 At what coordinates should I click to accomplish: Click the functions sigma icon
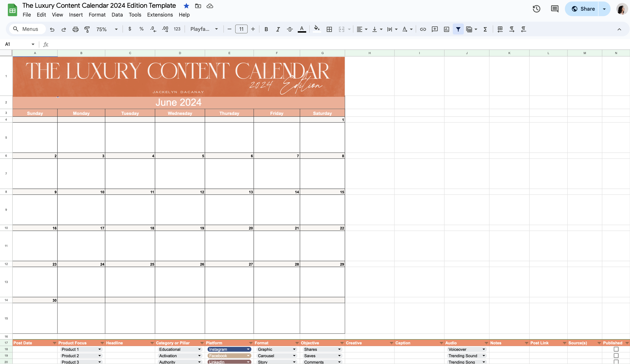[485, 29]
